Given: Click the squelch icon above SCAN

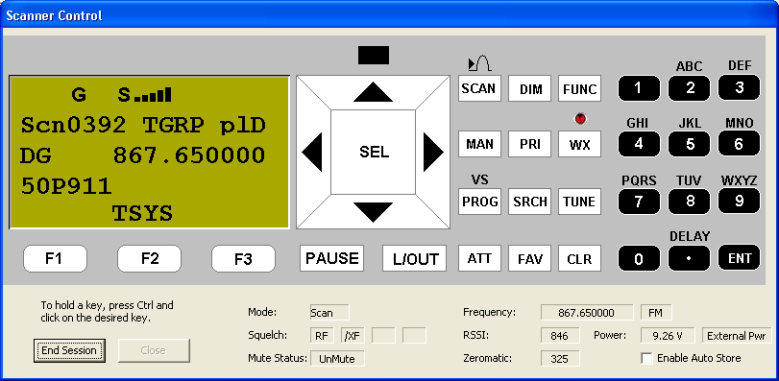Looking at the screenshot, I should pyautogui.click(x=480, y=64).
